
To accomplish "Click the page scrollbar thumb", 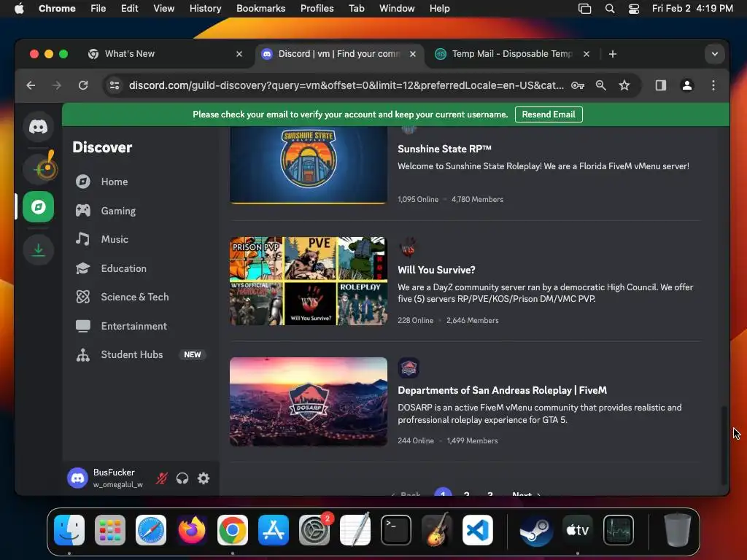I will click(724, 445).
